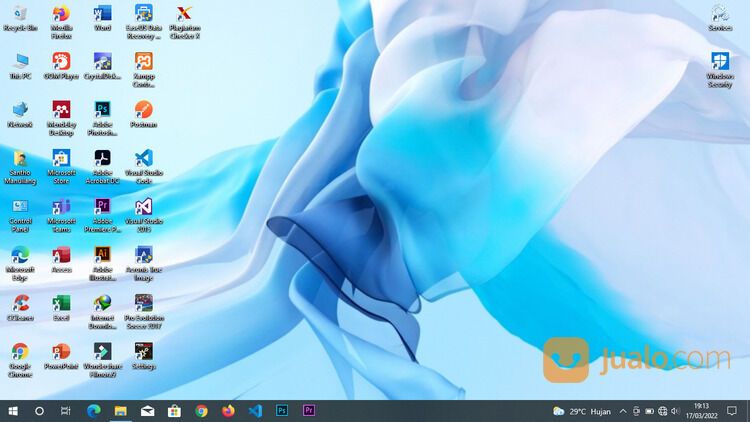Select the Internet Download Manager desktop shortcut
750x422 pixels.
pos(102,312)
